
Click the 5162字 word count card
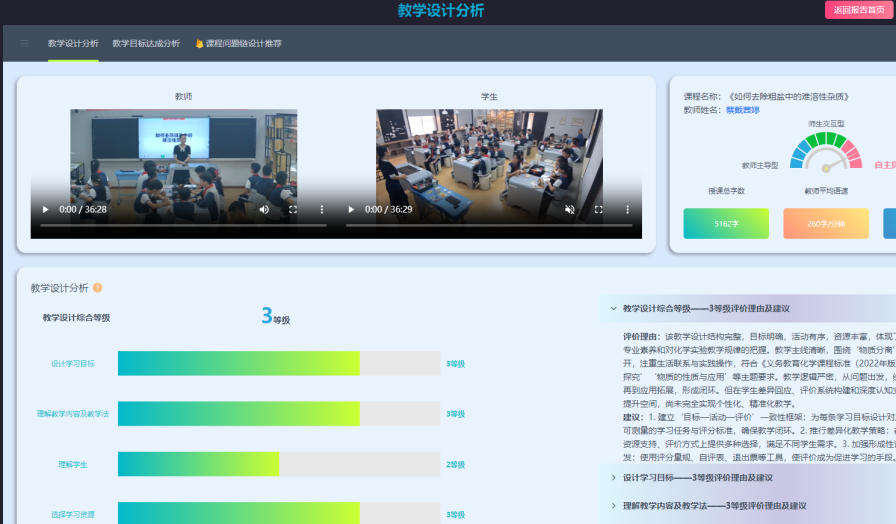pyautogui.click(x=726, y=224)
